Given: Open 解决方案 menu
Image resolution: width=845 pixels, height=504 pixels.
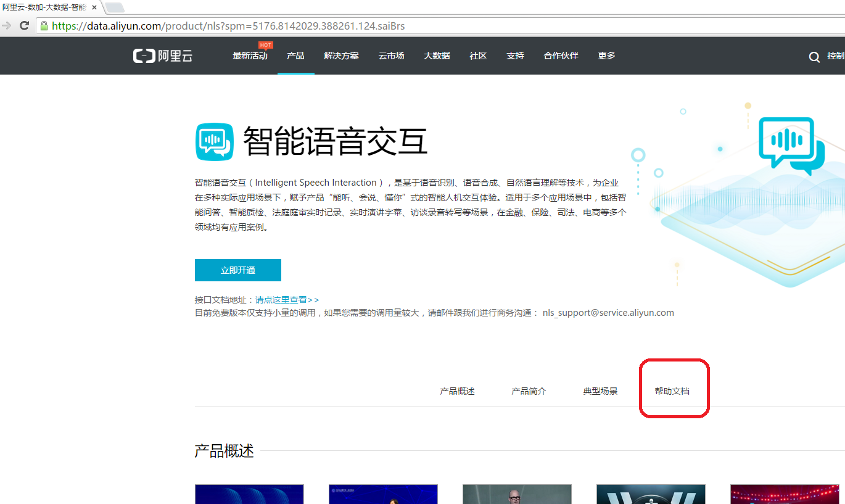Looking at the screenshot, I should click(x=341, y=56).
